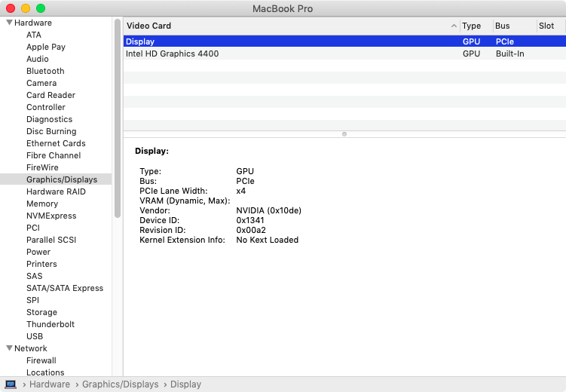This screenshot has width=566, height=392.
Task: Open SATA/SATA Express in the sidebar
Action: tap(65, 288)
